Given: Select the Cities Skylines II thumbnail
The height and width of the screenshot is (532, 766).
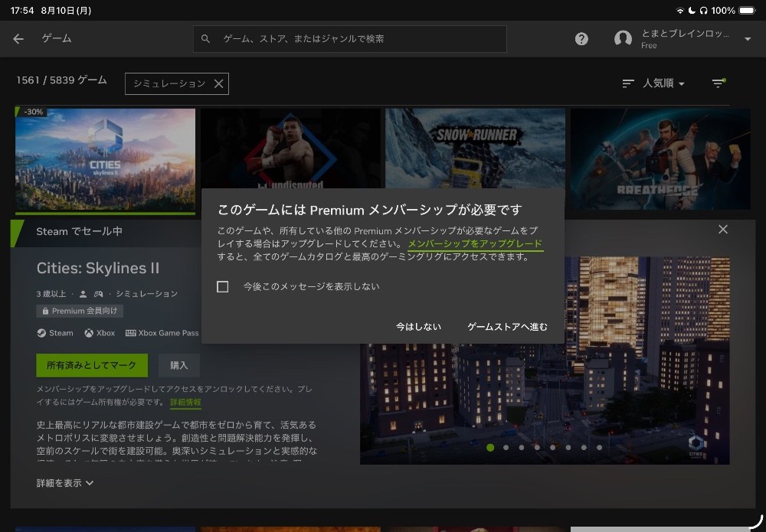Looking at the screenshot, I should [x=105, y=159].
